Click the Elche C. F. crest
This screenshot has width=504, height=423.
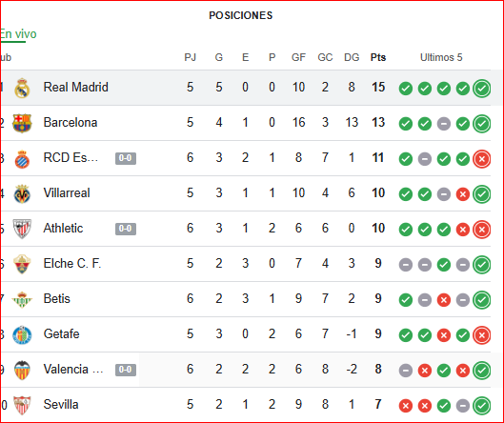click(x=22, y=264)
